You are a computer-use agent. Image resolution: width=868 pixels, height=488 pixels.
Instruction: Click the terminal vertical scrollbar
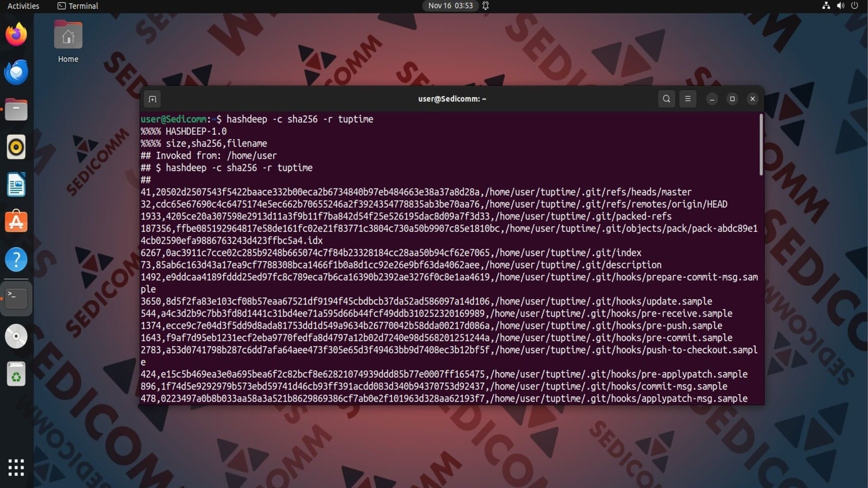[761, 145]
